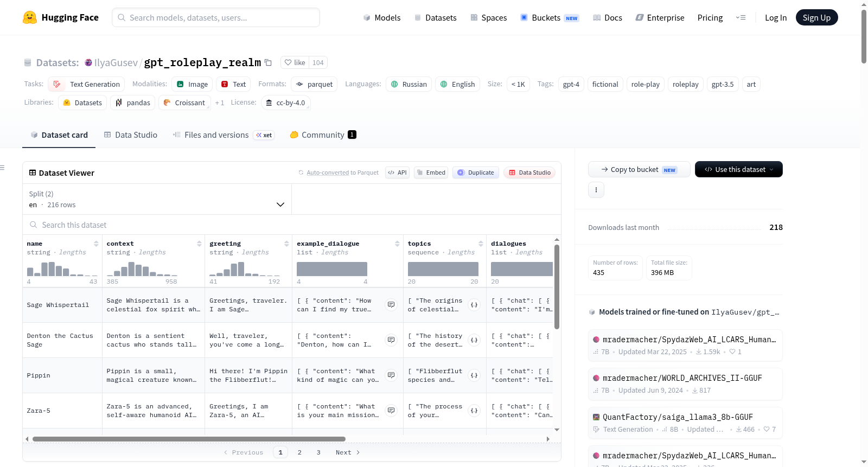Expand JSON for Pippin topics

point(474,375)
